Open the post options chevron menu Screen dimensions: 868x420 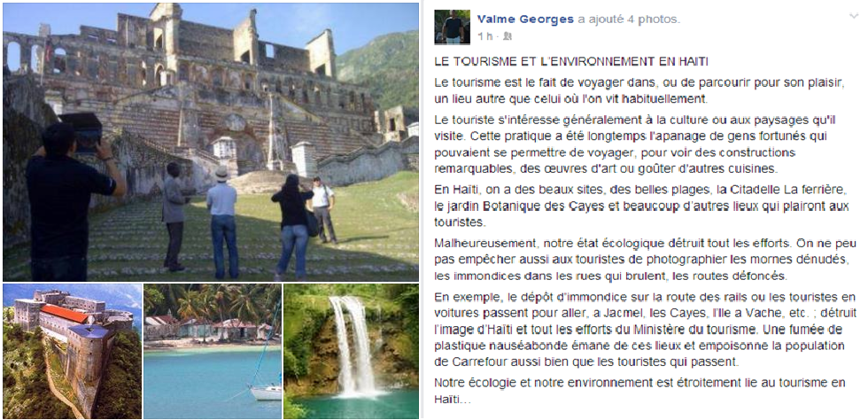(853, 17)
